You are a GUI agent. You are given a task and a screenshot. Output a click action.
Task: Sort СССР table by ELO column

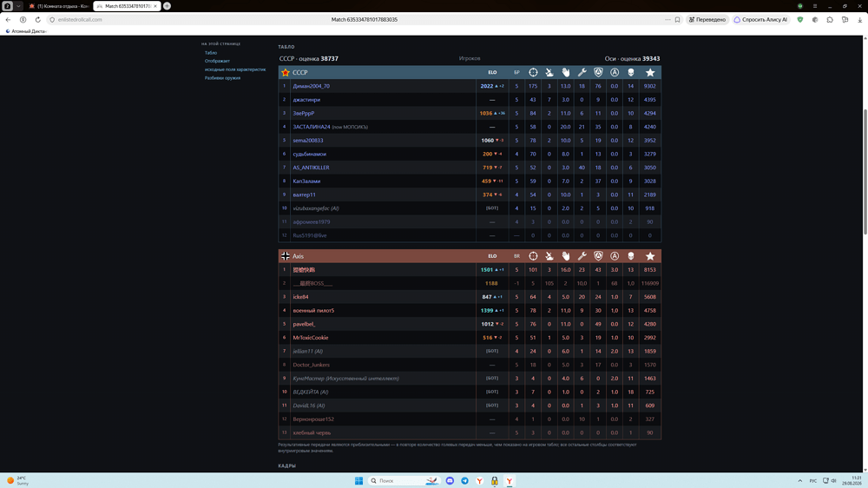coord(492,73)
